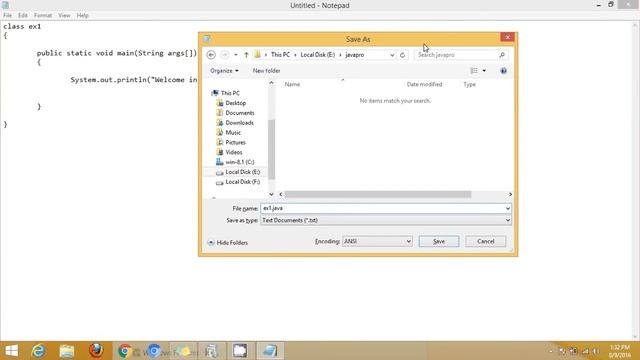
Task: Change the view layout icon
Action: pyautogui.click(x=473, y=71)
